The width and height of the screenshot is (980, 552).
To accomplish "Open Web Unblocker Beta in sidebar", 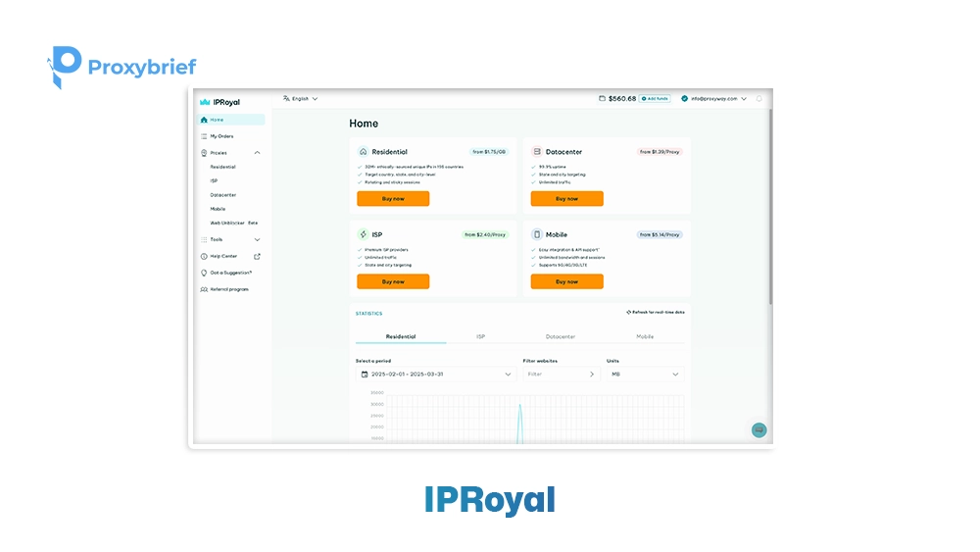I will point(234,223).
